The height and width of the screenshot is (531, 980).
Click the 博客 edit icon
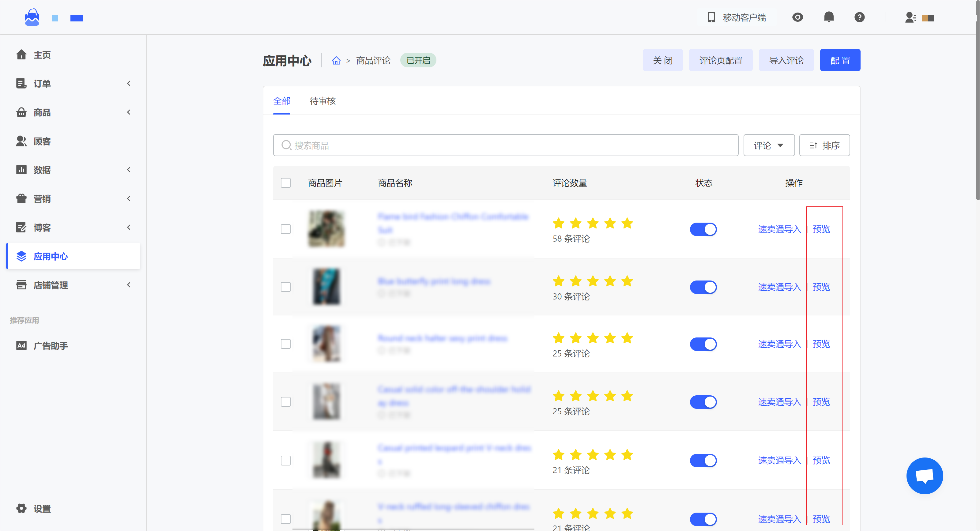coord(21,228)
